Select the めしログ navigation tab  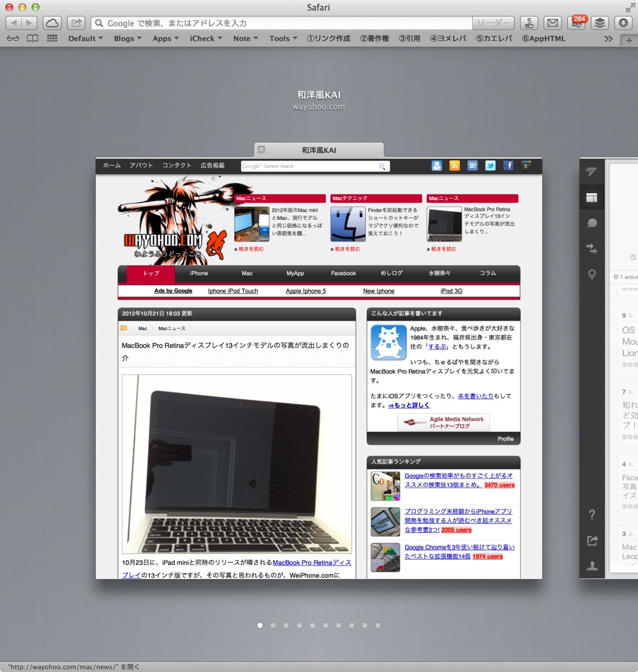tap(392, 274)
